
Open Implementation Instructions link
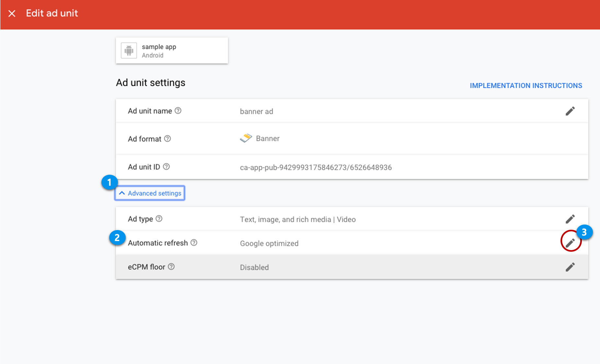[526, 85]
